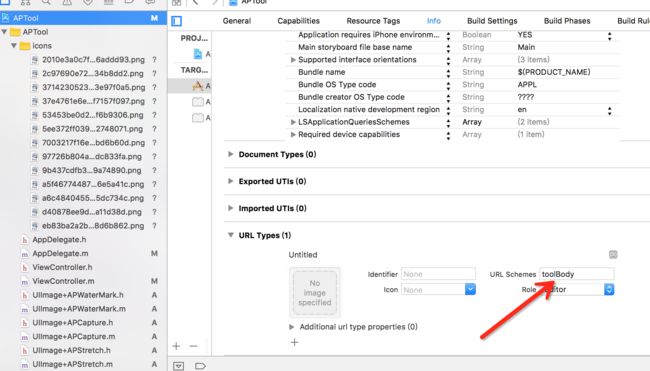Select 3714230523...3e97f0a5.png in navigator

(x=93, y=87)
